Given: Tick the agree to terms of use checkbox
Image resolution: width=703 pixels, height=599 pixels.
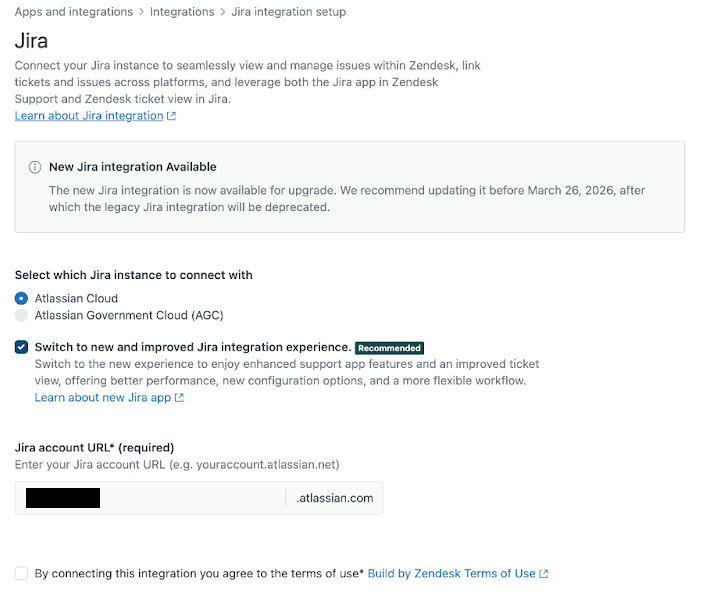Looking at the screenshot, I should 22,574.
